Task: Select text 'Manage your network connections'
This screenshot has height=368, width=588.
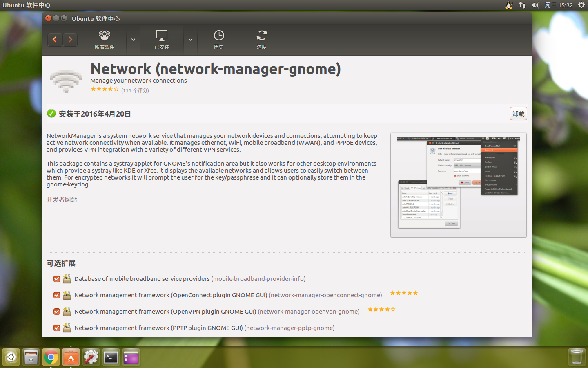Action: pos(138,81)
